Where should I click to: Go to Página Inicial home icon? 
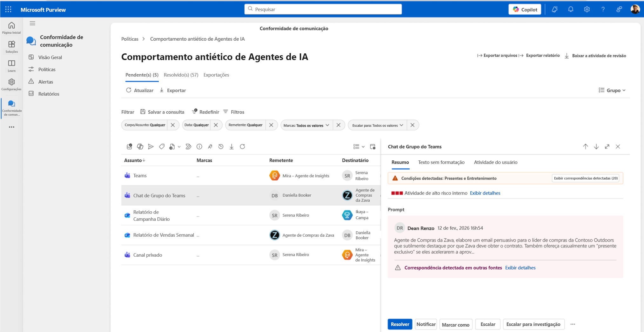11,28
